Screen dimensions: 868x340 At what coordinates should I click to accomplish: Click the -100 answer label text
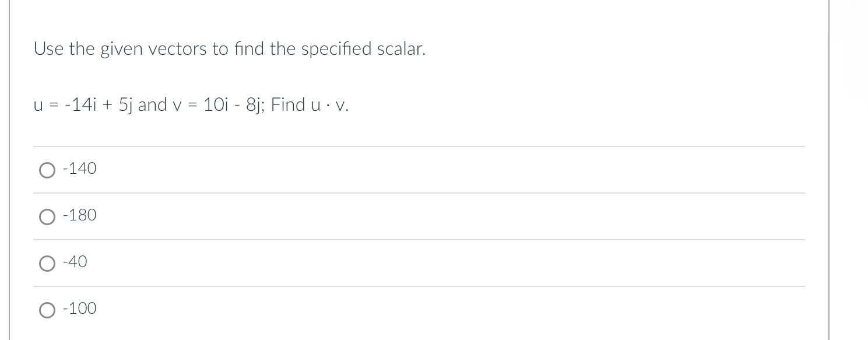[79, 309]
